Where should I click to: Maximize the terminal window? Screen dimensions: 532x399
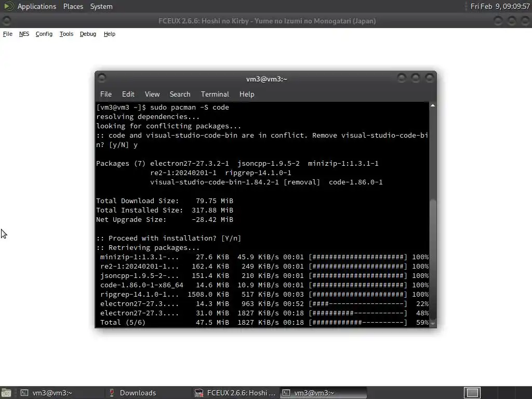tap(416, 78)
